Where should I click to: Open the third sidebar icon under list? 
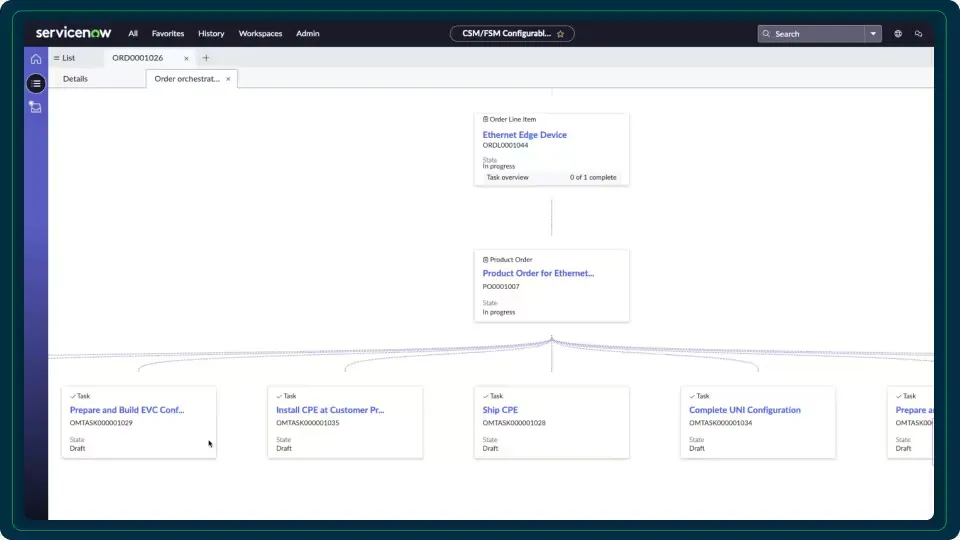coord(36,108)
